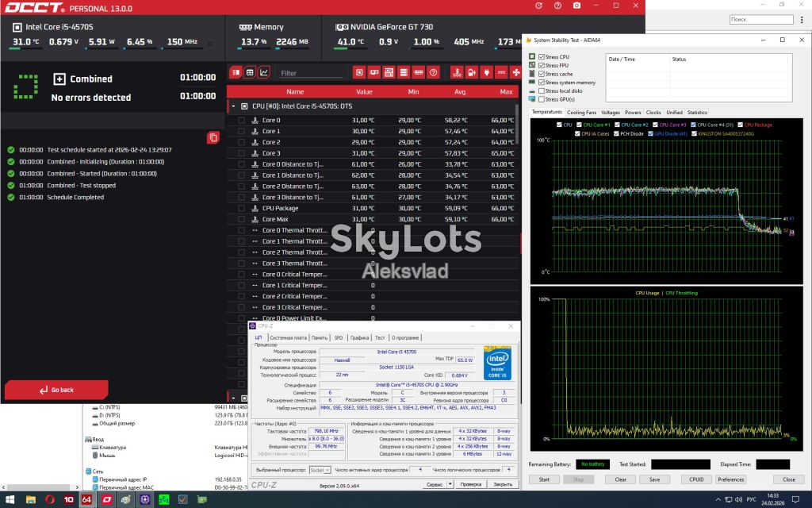Viewport: 812px width, 508px height.
Task: Open AIDA64 Preferences button
Action: (730, 479)
